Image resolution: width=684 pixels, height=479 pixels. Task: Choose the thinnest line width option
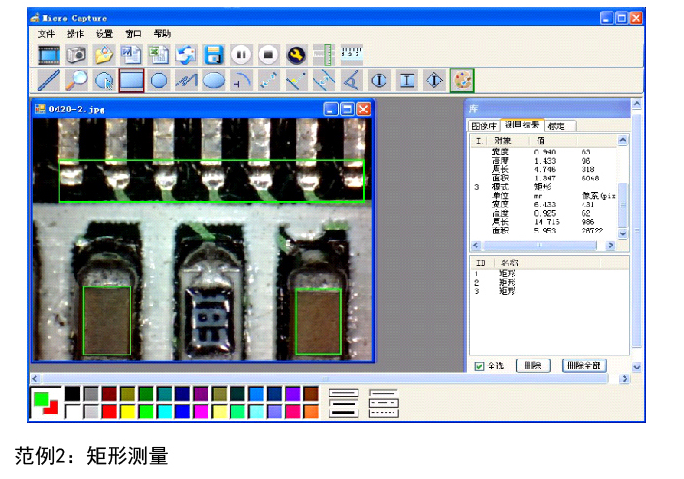(344, 393)
